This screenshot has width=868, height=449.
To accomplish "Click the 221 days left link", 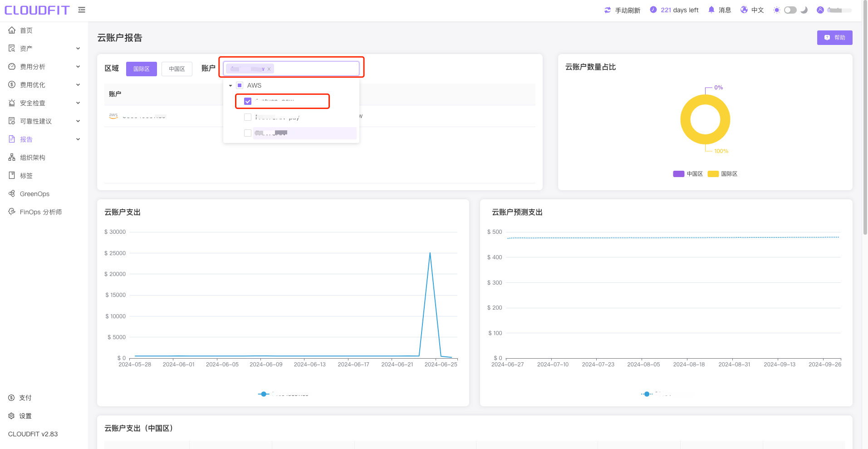I will tap(680, 10).
